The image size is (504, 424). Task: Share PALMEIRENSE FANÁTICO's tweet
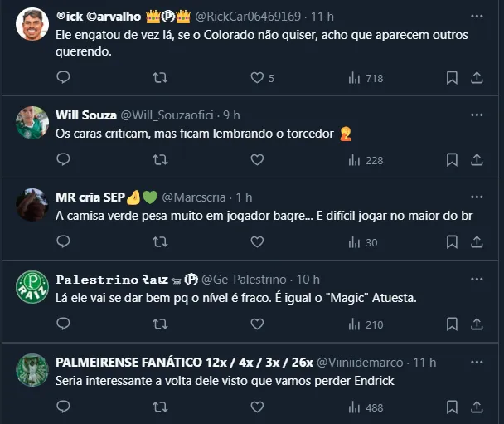477,407
